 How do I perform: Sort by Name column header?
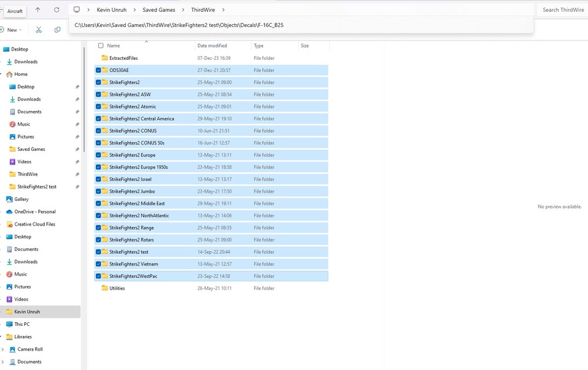click(x=113, y=46)
